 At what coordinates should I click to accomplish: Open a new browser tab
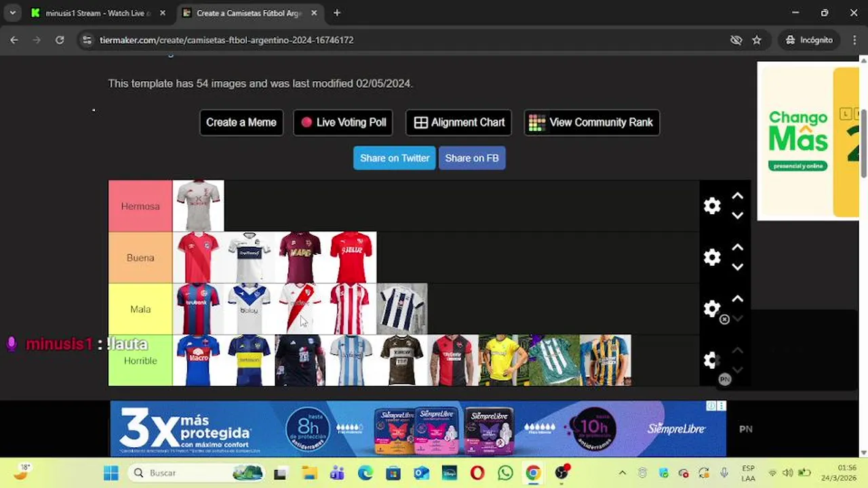click(x=337, y=13)
